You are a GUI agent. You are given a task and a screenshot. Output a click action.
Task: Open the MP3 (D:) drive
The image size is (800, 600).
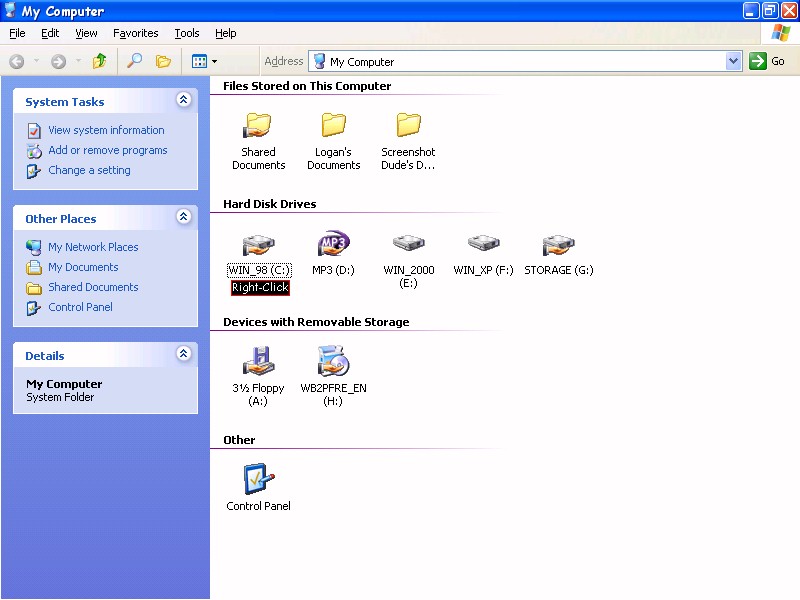point(333,245)
